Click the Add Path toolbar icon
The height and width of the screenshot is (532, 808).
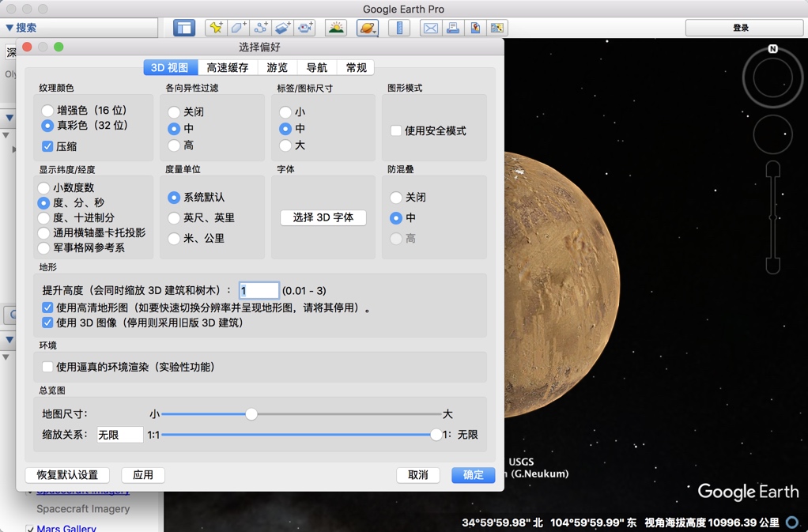260,28
